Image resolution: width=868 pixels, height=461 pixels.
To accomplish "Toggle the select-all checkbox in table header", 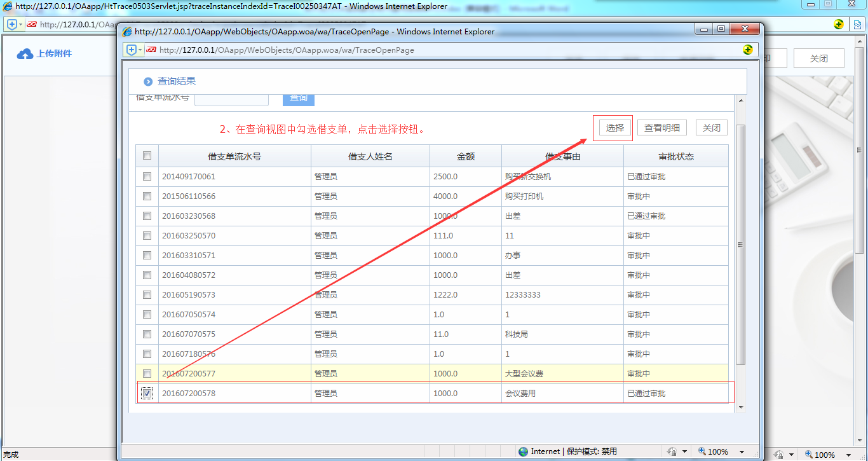I will [x=147, y=156].
